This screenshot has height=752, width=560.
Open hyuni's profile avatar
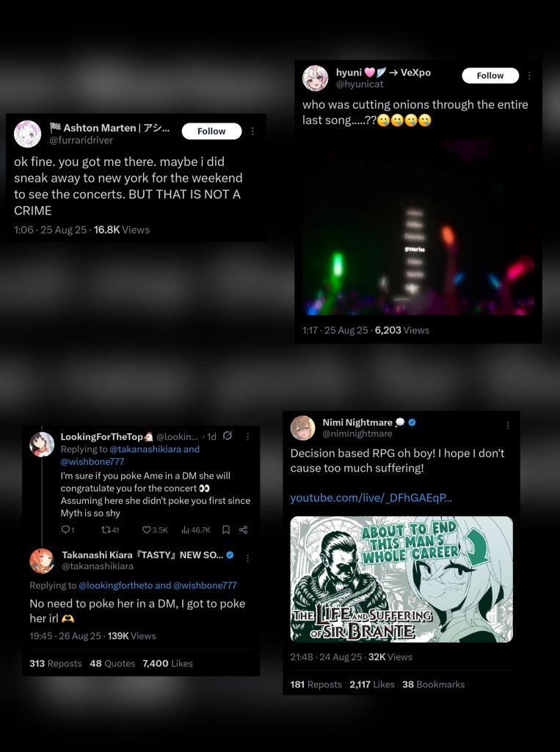[x=315, y=78]
